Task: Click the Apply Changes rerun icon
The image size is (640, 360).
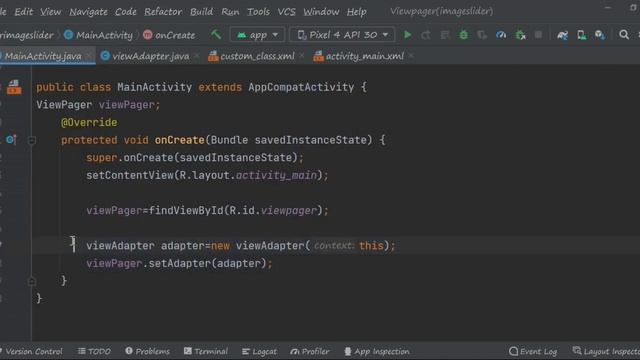Action: click(426, 35)
